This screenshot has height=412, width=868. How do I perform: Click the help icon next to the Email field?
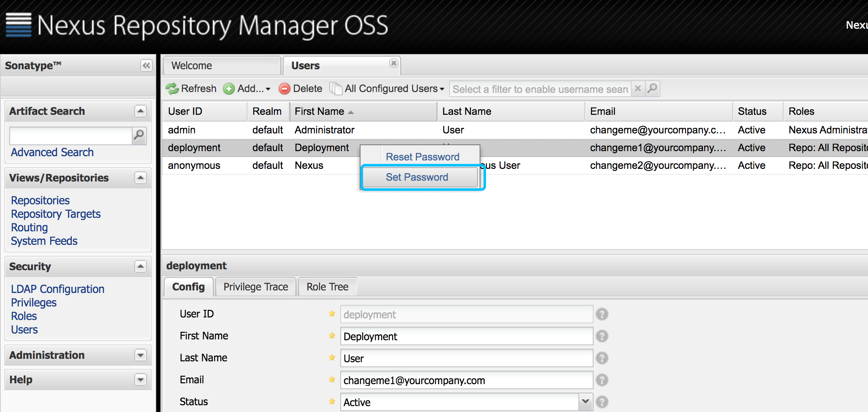pos(602,379)
